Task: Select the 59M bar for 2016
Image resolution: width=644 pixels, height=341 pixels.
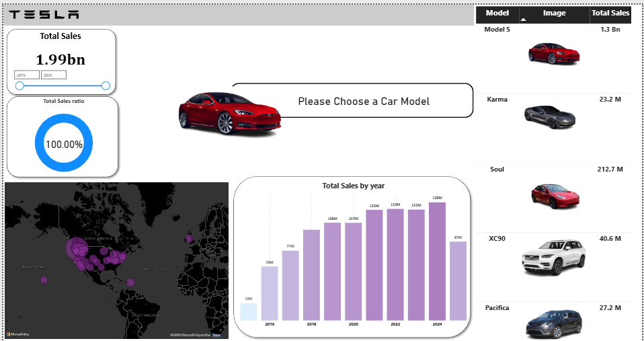Action: coord(270,293)
